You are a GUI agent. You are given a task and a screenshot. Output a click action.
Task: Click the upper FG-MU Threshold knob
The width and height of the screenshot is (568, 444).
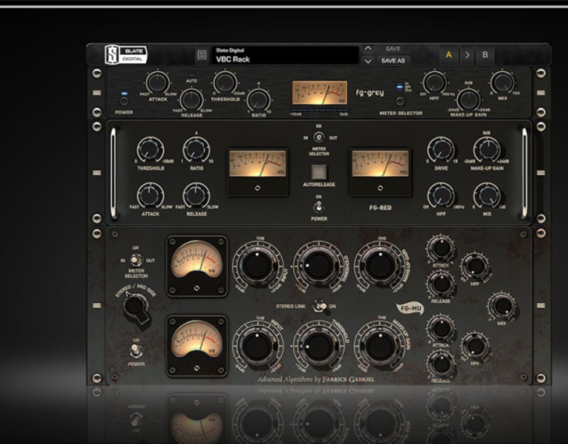pos(319,265)
